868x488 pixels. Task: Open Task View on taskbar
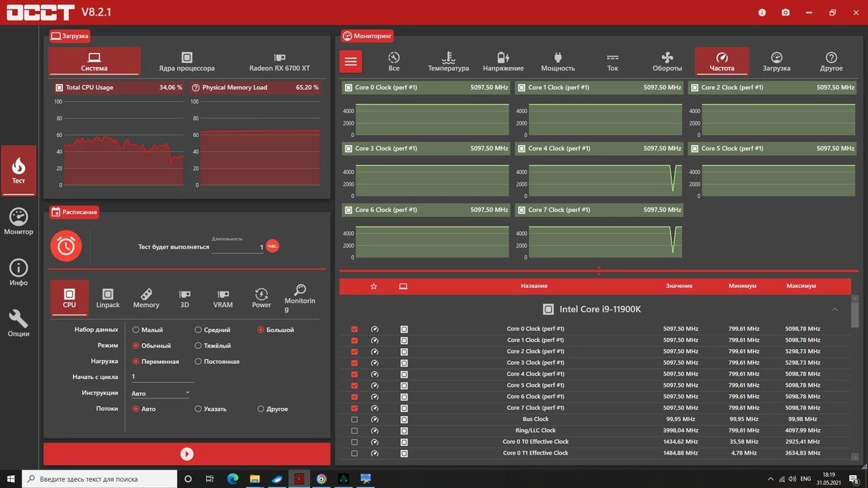pos(210,479)
